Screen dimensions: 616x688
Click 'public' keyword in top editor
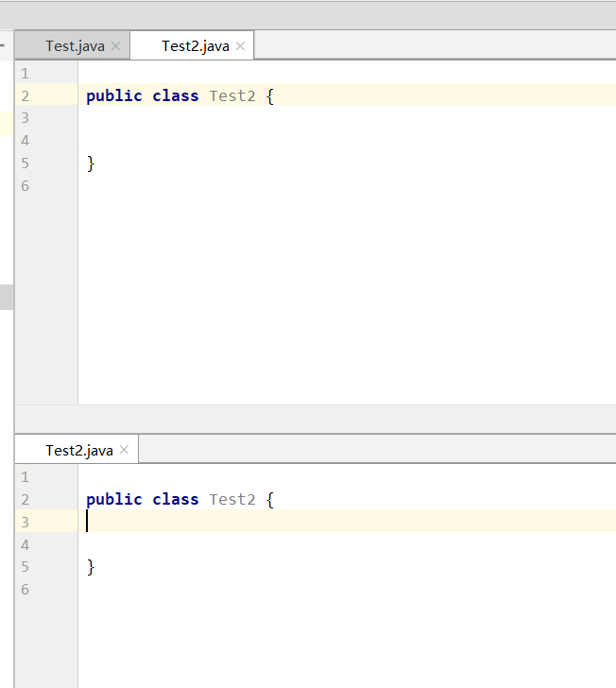point(114,96)
